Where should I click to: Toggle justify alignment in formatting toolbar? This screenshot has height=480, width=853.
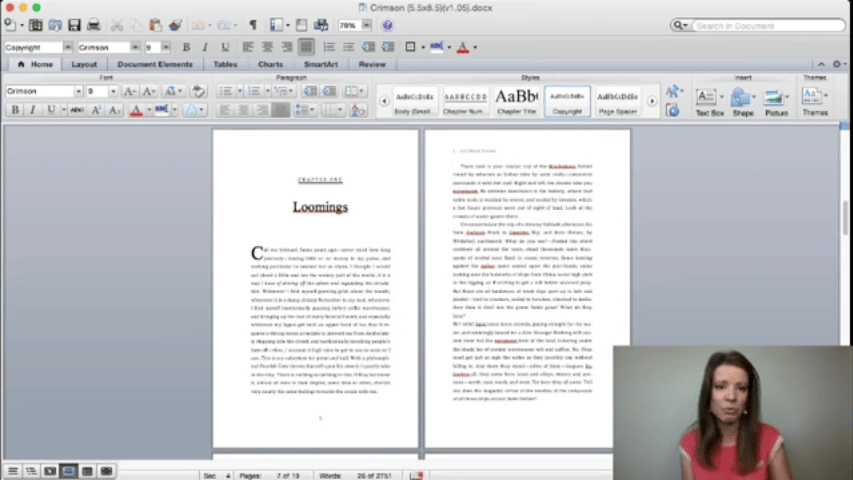[x=305, y=47]
